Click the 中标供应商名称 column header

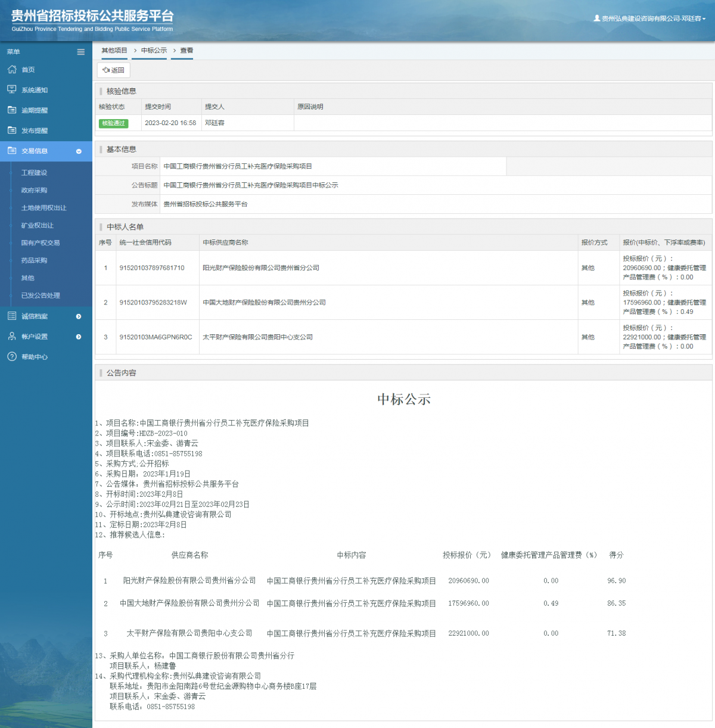(x=225, y=242)
